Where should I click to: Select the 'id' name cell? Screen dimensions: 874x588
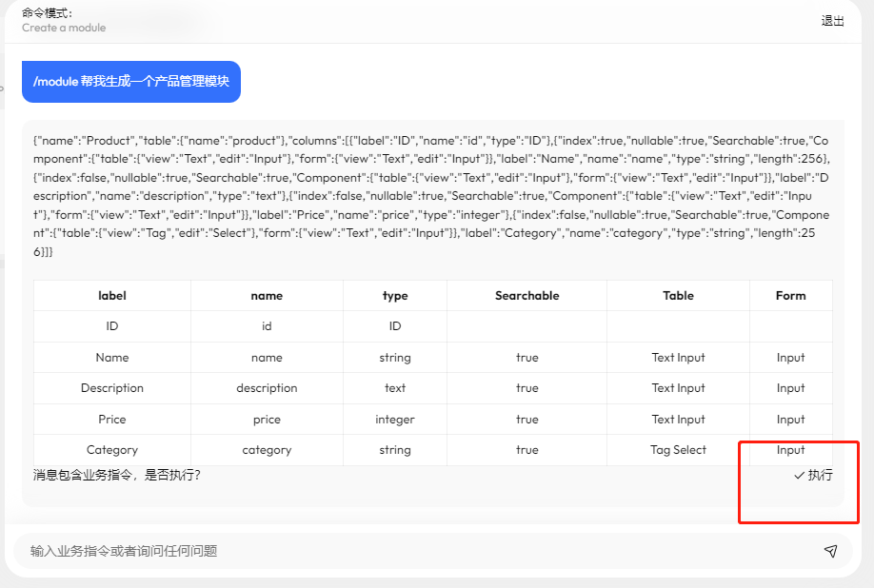267,326
